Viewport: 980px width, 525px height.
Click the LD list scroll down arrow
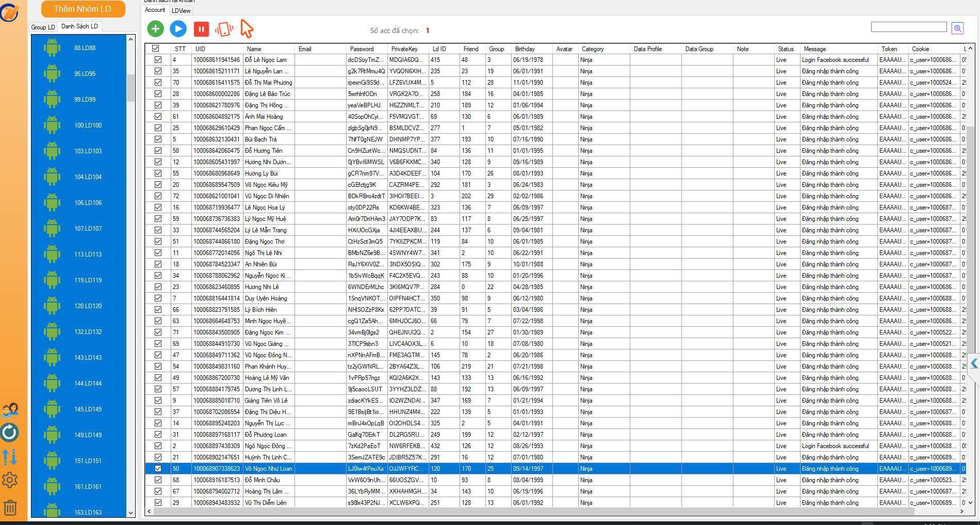click(130, 513)
